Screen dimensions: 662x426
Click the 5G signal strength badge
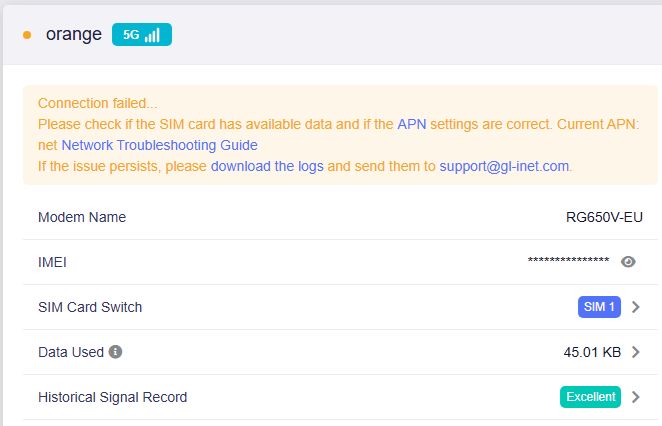click(142, 35)
